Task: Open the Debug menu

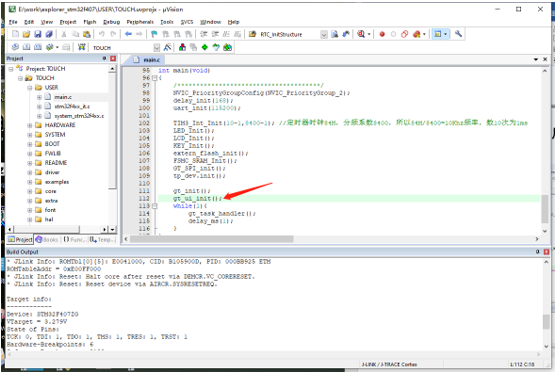Action: pos(111,22)
